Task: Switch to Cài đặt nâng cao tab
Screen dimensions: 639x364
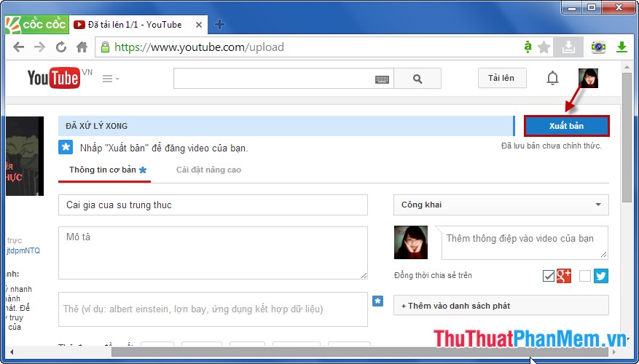Action: click(x=208, y=170)
